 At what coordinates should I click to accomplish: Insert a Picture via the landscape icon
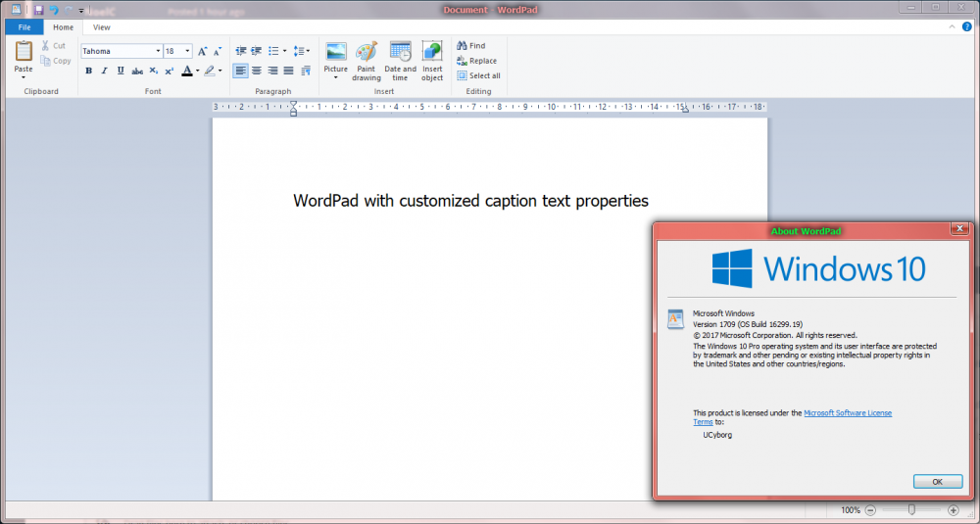tap(335, 51)
